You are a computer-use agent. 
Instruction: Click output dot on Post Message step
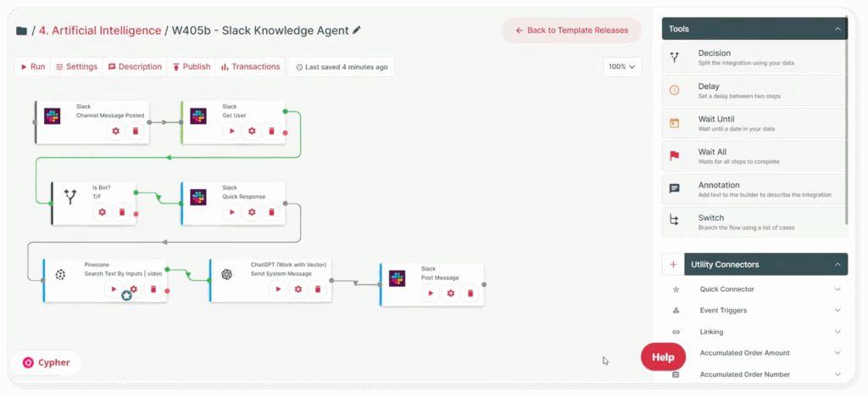484,284
